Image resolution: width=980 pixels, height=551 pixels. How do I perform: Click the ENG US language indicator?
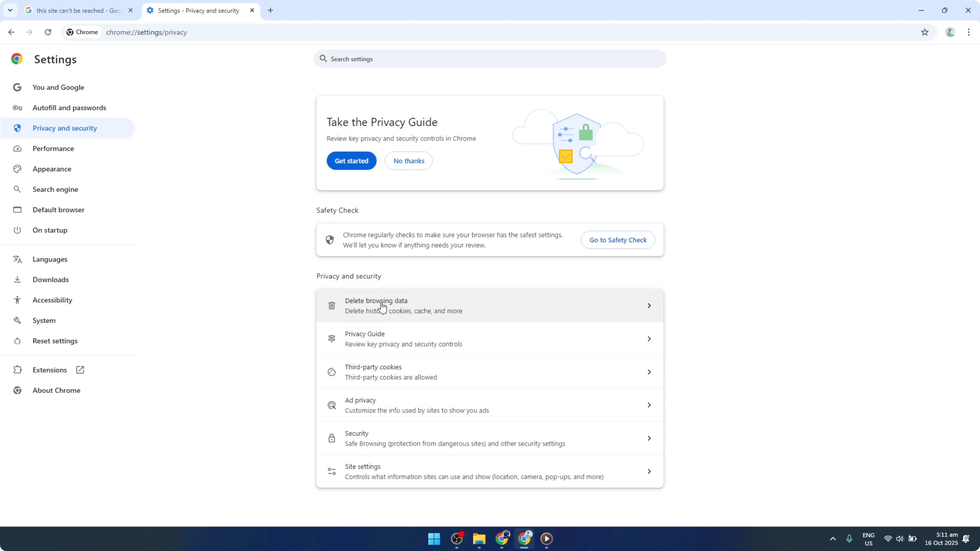point(868,539)
